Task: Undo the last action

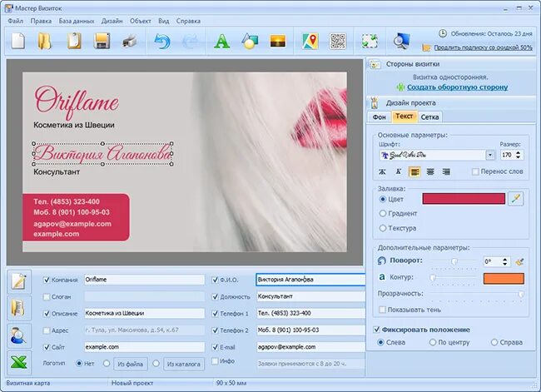Action: pyautogui.click(x=161, y=42)
